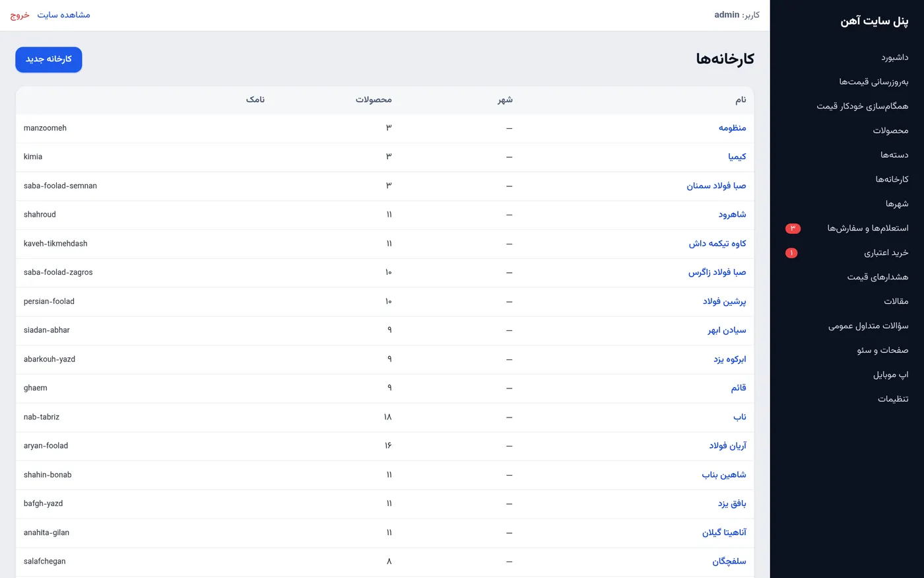Select کارخانه‌ها in the sidebar

(892, 180)
